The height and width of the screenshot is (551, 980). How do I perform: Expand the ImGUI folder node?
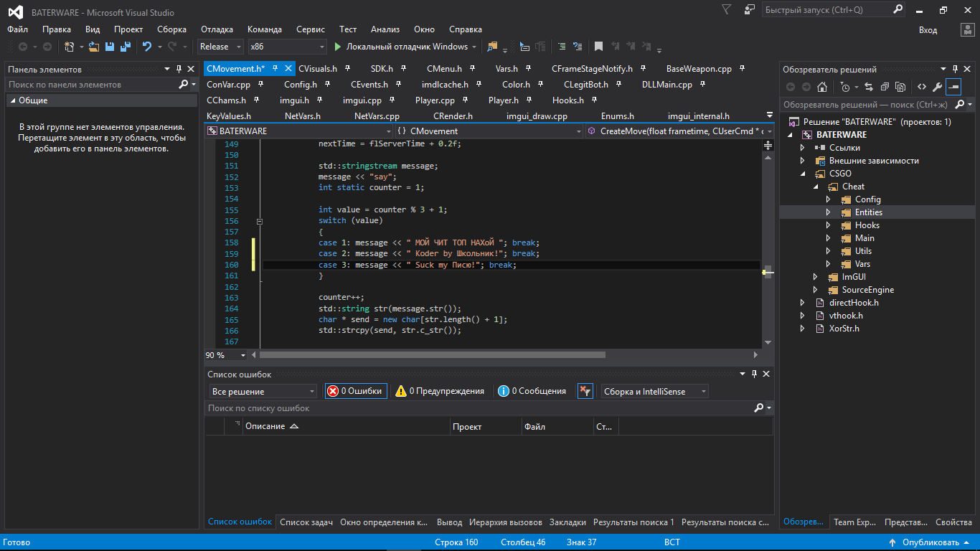(815, 277)
